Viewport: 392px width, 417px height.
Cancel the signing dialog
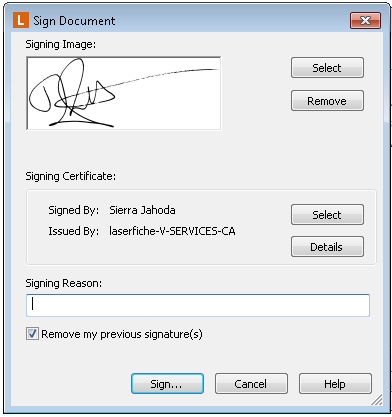pos(251,384)
